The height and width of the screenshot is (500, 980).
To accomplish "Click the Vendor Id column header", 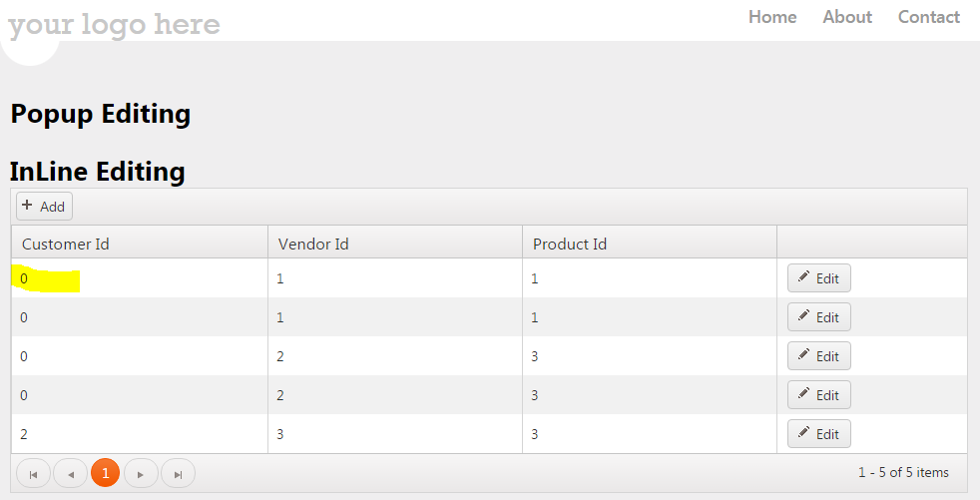I will point(313,244).
